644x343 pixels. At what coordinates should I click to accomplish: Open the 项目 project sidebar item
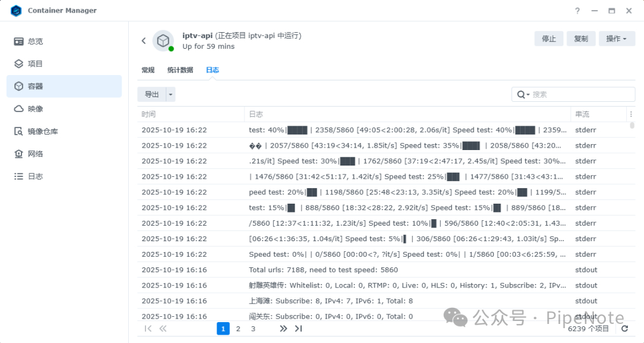tap(35, 64)
